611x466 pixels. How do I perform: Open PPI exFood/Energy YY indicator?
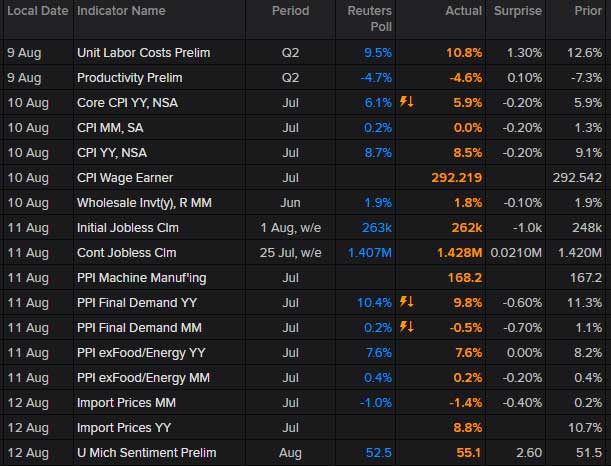(x=141, y=353)
